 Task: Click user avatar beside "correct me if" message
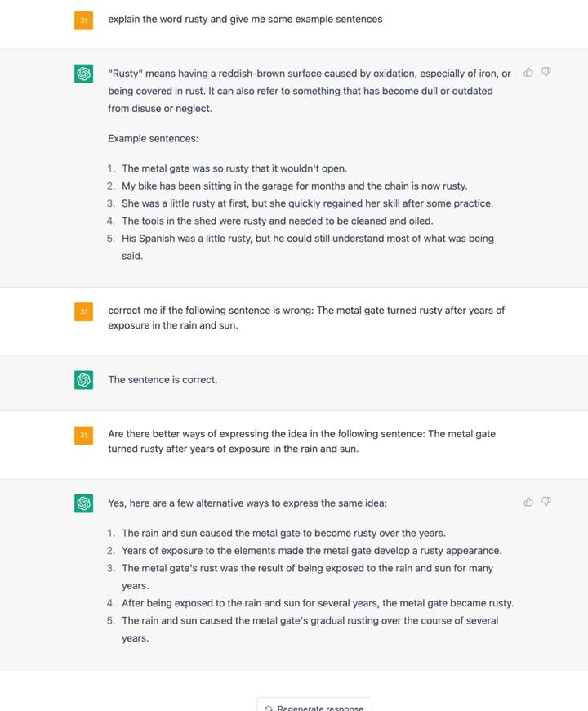click(83, 311)
